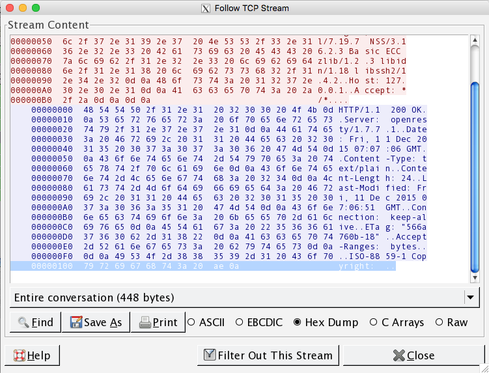Click the '.Content -Type: t' ASCII text
This screenshot has height=373, width=489.
click(x=382, y=159)
